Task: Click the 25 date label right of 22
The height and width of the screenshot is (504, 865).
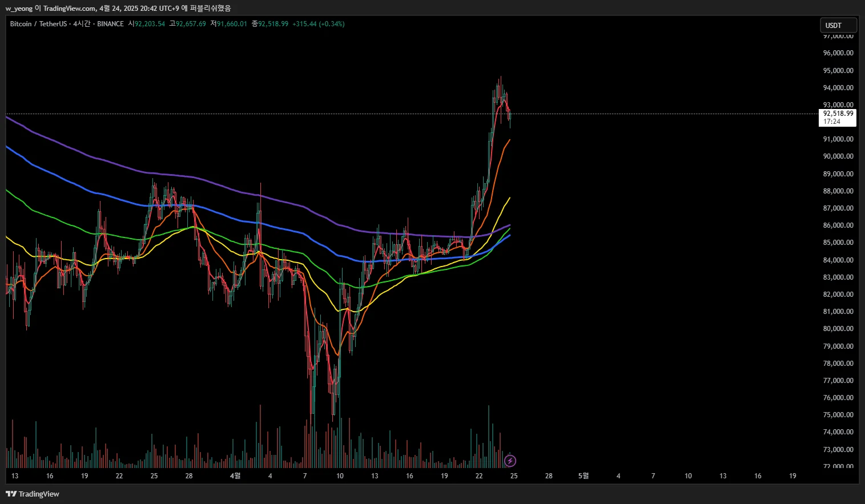Action: 514,476
